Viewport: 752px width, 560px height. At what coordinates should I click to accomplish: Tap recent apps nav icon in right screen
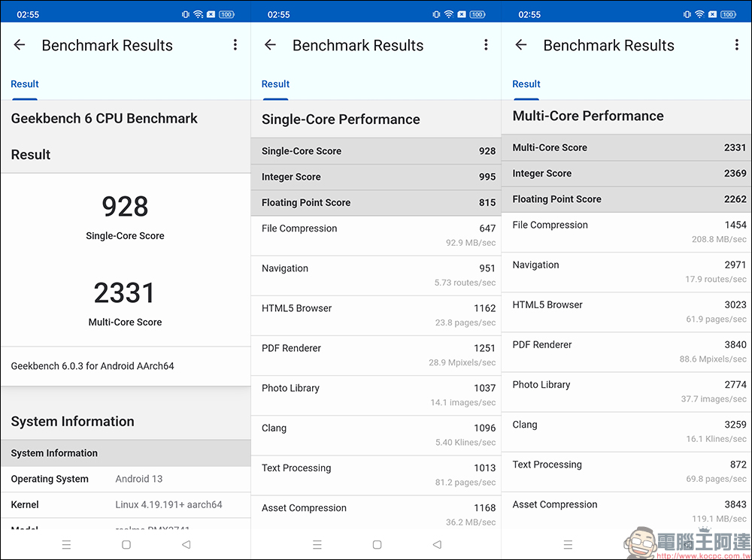coord(568,545)
